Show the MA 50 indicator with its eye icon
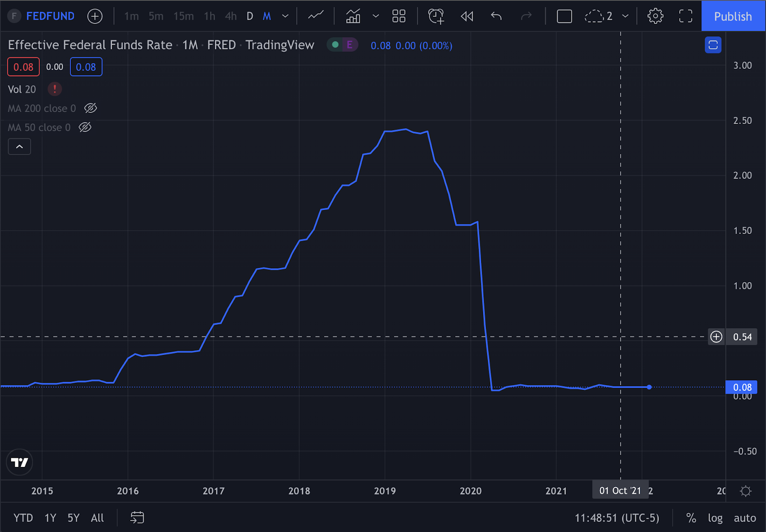The height and width of the screenshot is (532, 766). [85, 127]
